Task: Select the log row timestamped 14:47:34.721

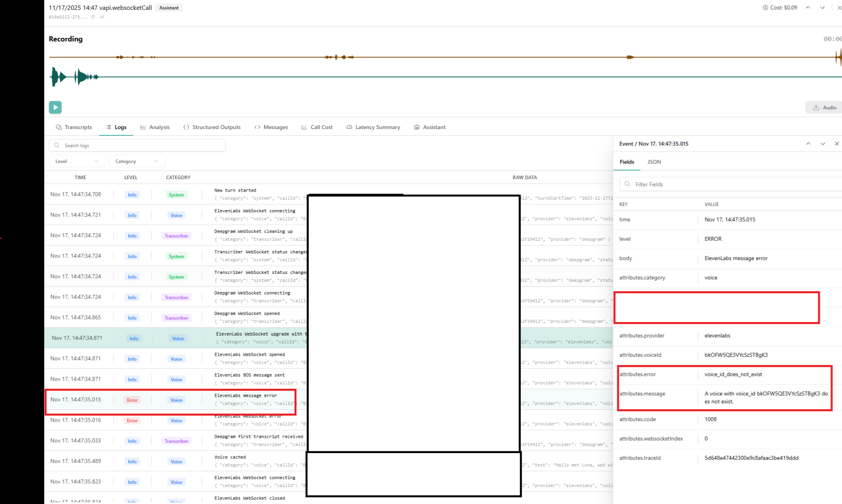Action: pyautogui.click(x=328, y=215)
